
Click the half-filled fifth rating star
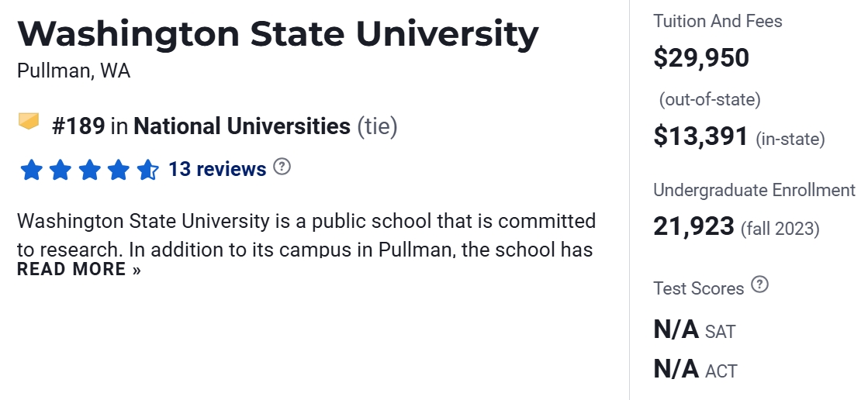coord(147,170)
